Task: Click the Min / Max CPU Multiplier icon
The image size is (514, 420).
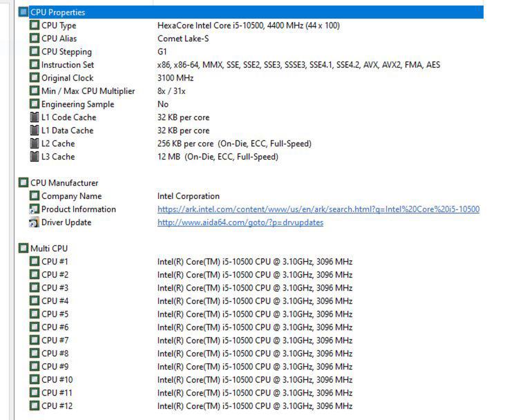Action: (34, 90)
